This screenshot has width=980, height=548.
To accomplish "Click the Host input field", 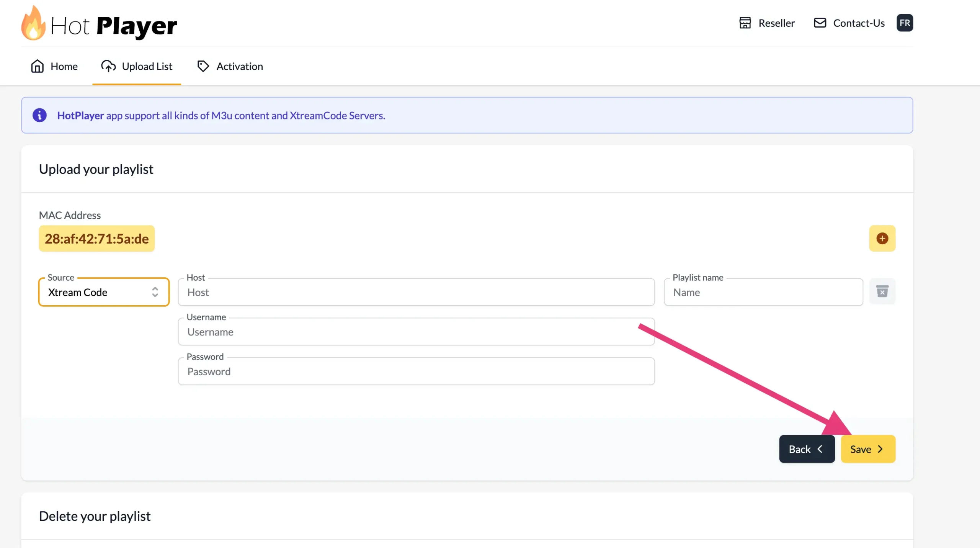I will tap(416, 293).
